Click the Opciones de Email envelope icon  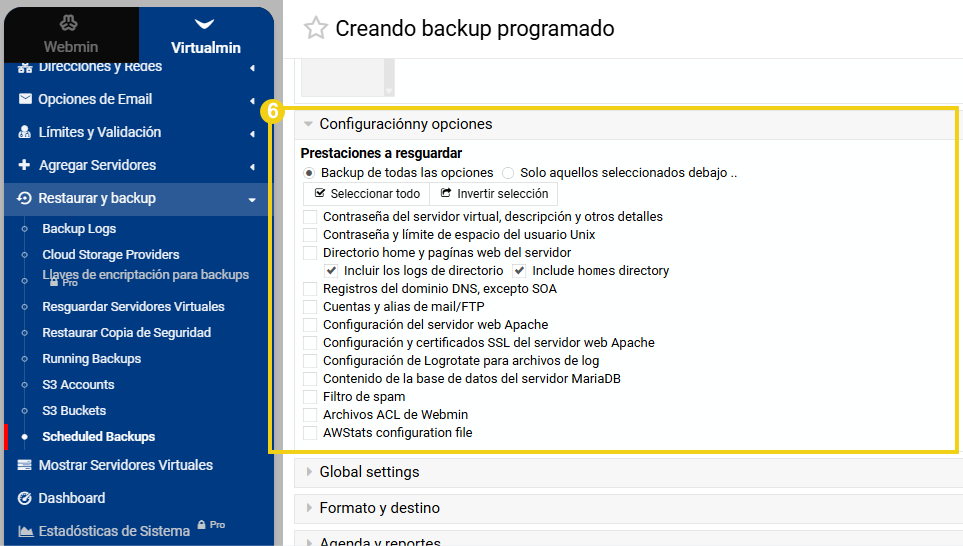(25, 99)
